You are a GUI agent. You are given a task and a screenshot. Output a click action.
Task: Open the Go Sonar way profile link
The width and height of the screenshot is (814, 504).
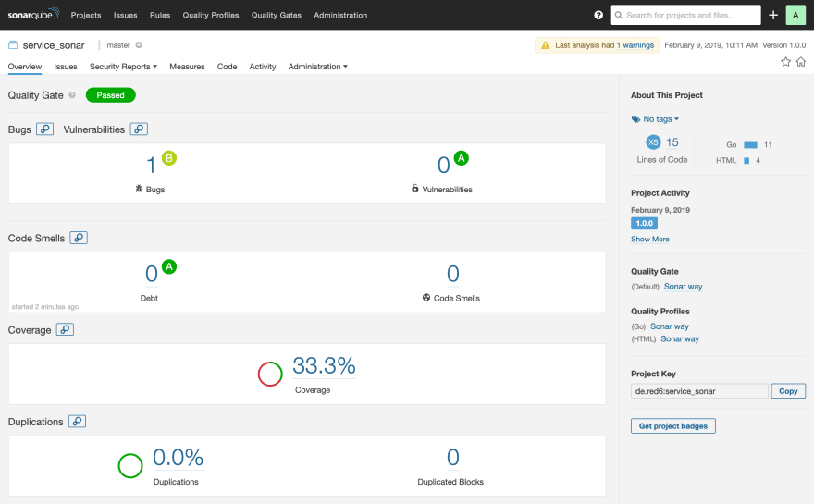[x=669, y=326]
